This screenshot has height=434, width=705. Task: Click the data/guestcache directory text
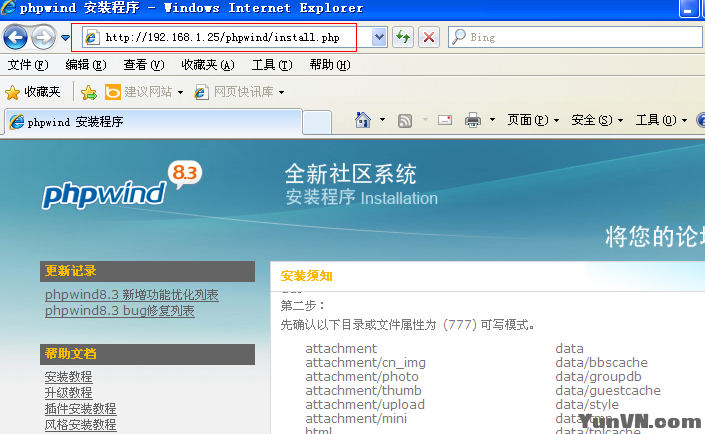click(608, 390)
